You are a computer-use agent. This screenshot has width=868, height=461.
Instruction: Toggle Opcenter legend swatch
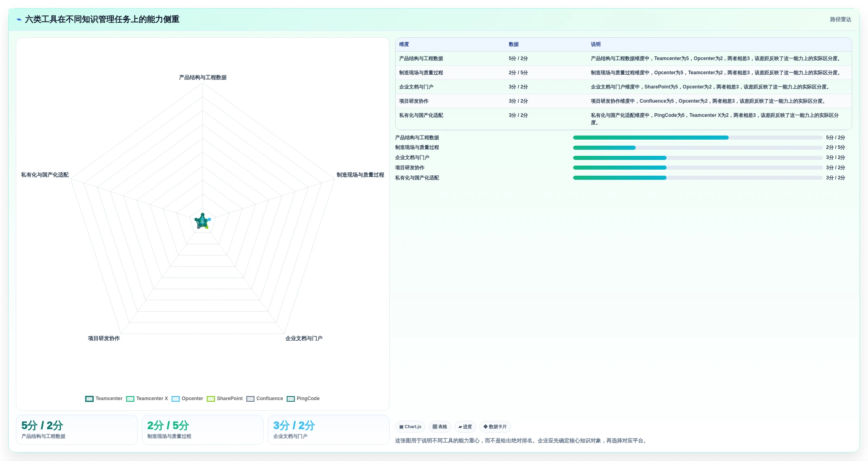(175, 399)
